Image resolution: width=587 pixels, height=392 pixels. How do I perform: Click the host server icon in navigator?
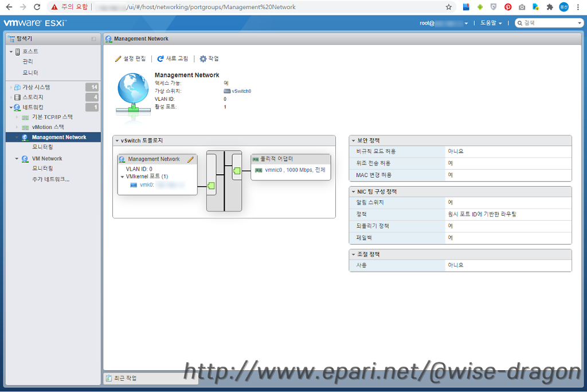tap(18, 52)
